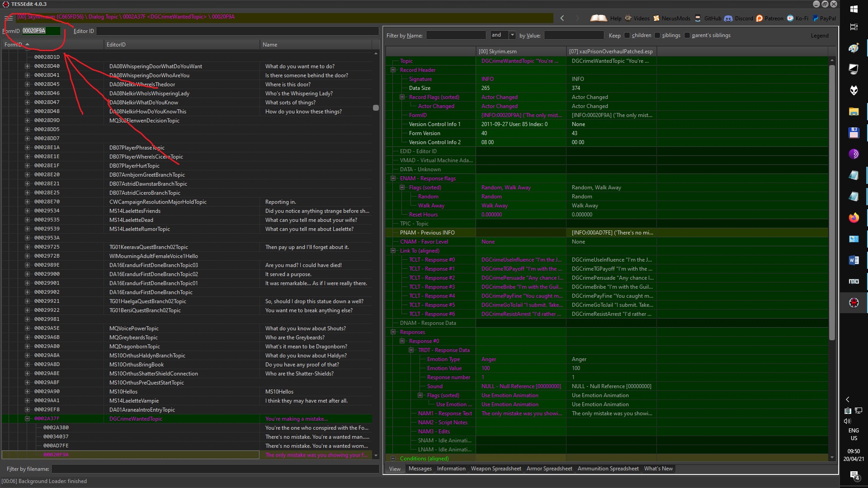Collapse the Responses section

393,332
